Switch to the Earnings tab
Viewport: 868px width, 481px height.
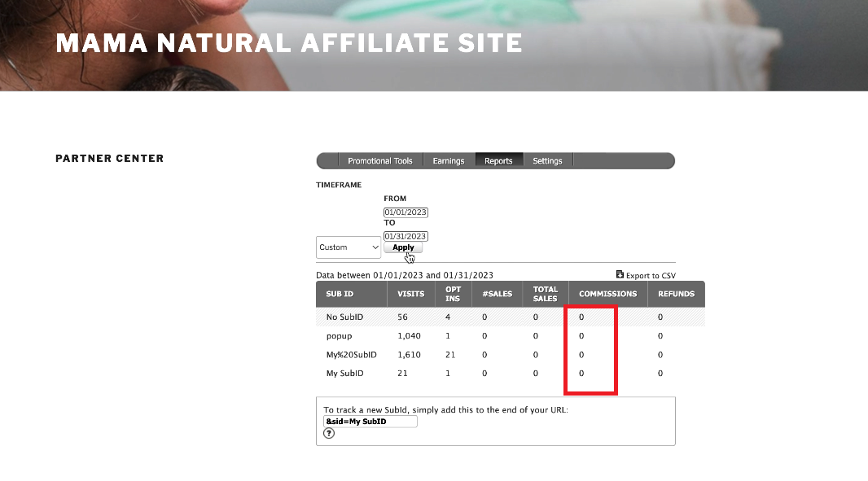click(449, 161)
